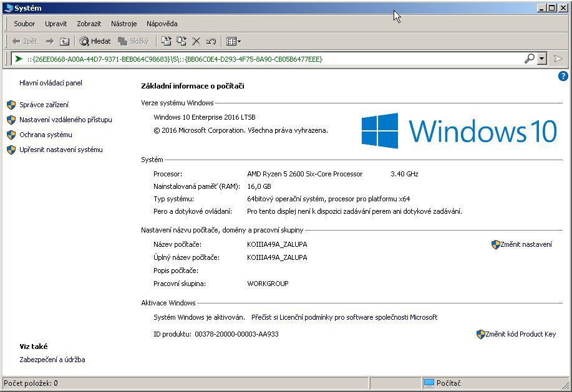This screenshot has width=572, height=392.
Task: Open the Views dropdown button
Action: pos(233,41)
